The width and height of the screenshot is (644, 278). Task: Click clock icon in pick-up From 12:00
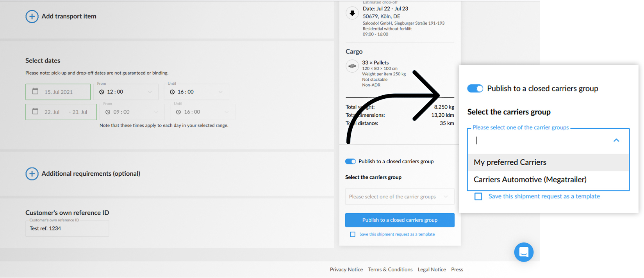(x=102, y=92)
